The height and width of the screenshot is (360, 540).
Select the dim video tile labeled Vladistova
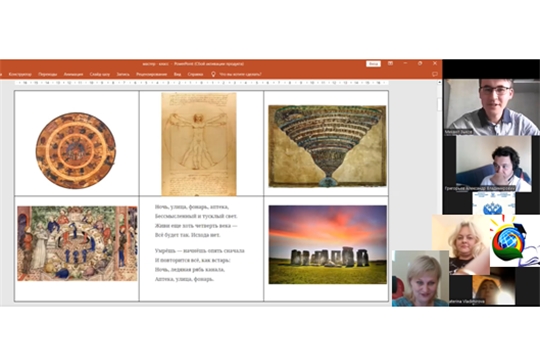494,287
